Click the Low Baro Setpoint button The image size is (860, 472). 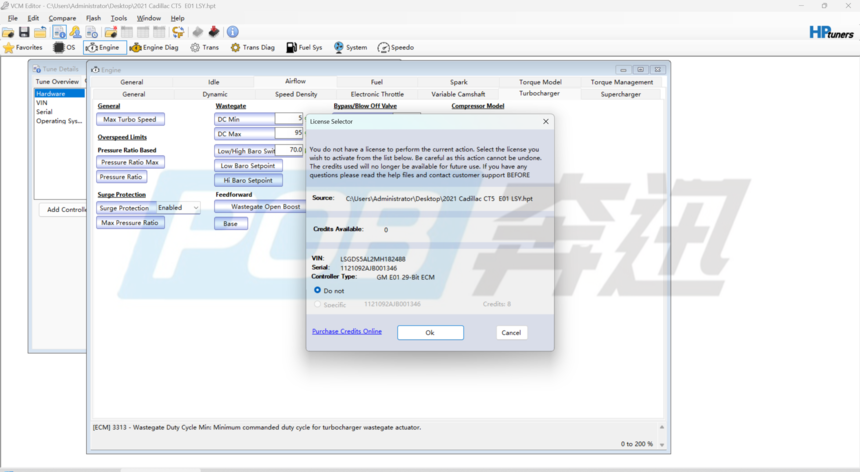pos(248,166)
